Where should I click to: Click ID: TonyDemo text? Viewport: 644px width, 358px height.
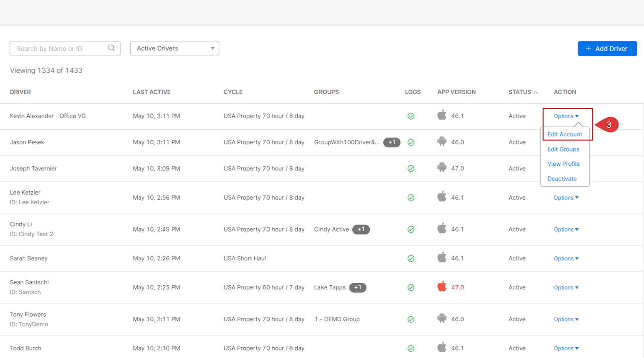(x=29, y=324)
